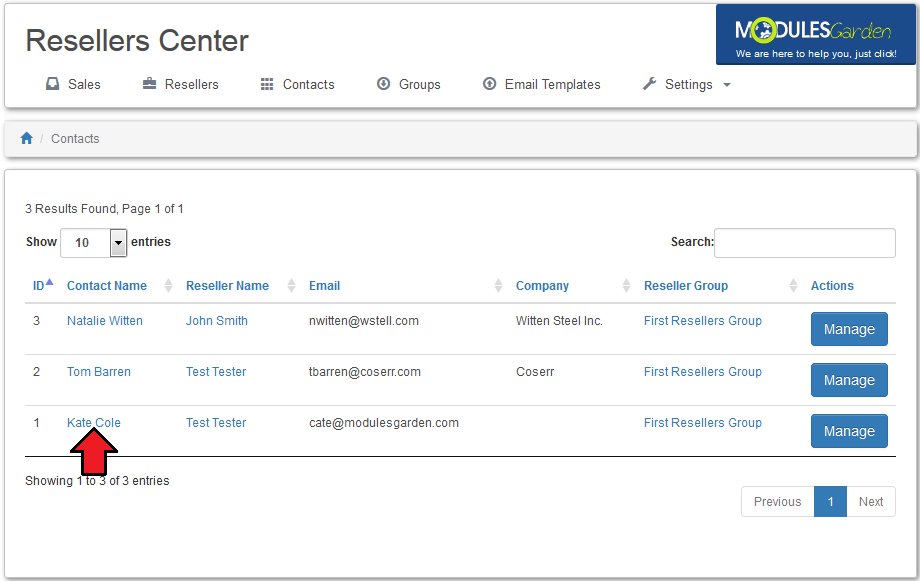
Task: Open First Resellers Group for Kate Cole
Action: 702,423
